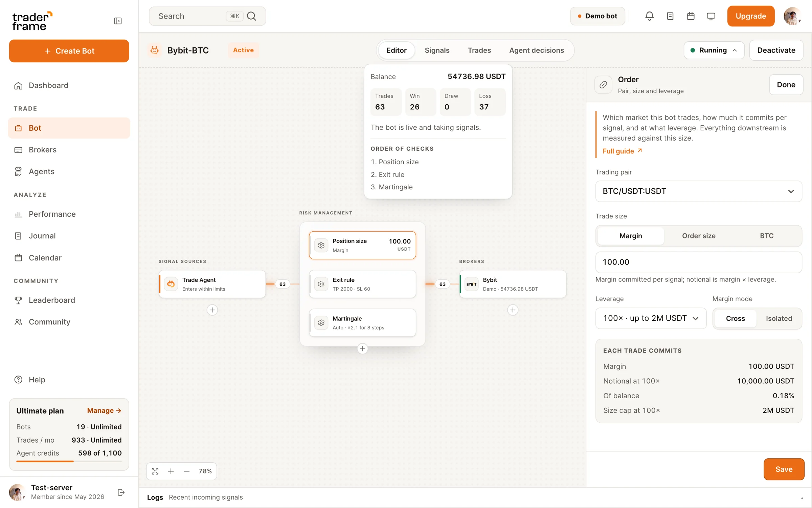Click the Order link chain icon
The width and height of the screenshot is (812, 508).
[603, 85]
